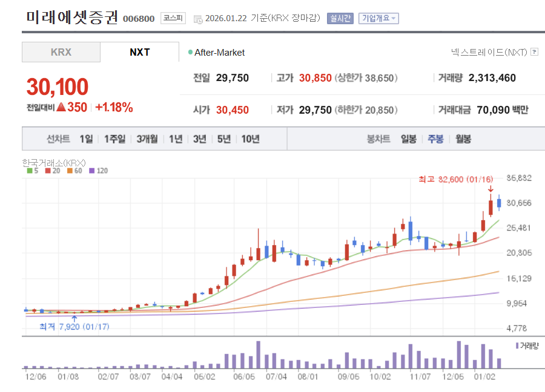Click the 35,832 price axis label
The height and width of the screenshot is (392, 545).
coord(519,178)
